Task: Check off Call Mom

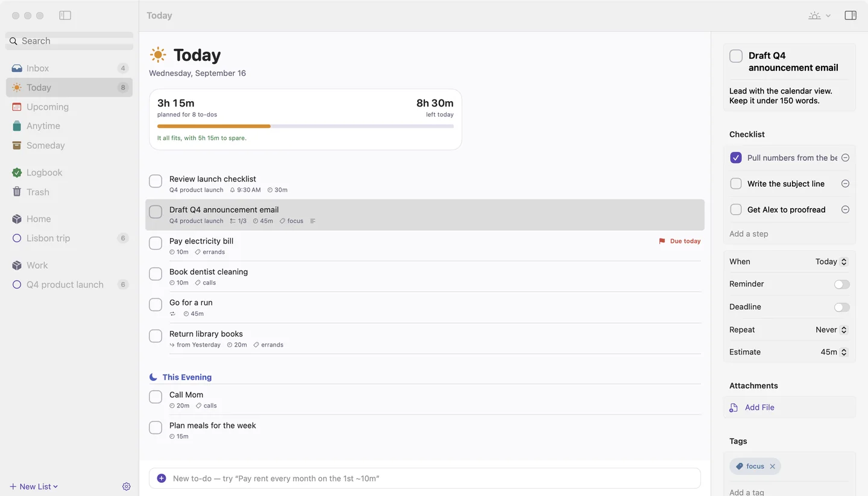Action: point(156,397)
